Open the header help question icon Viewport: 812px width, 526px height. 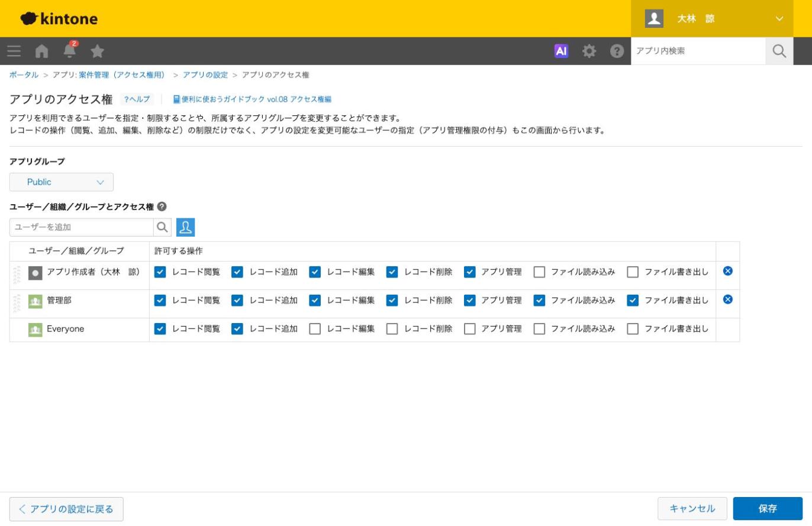(617, 51)
